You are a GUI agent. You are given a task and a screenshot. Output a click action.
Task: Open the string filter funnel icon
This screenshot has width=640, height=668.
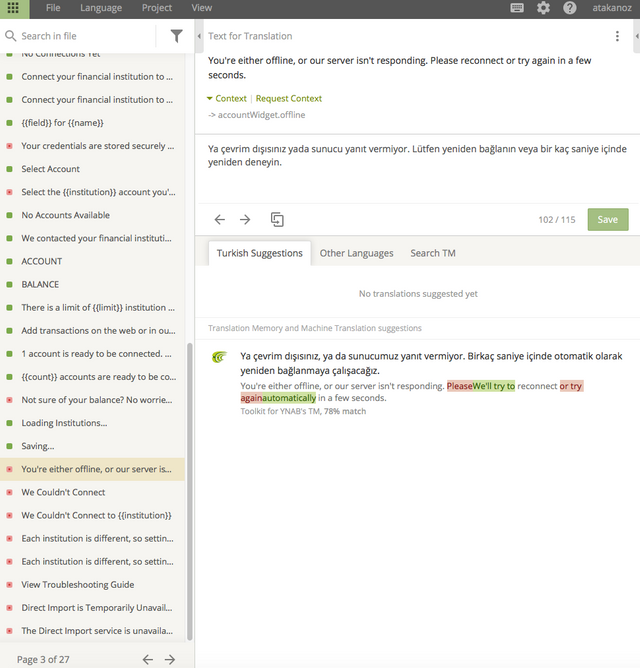click(176, 36)
